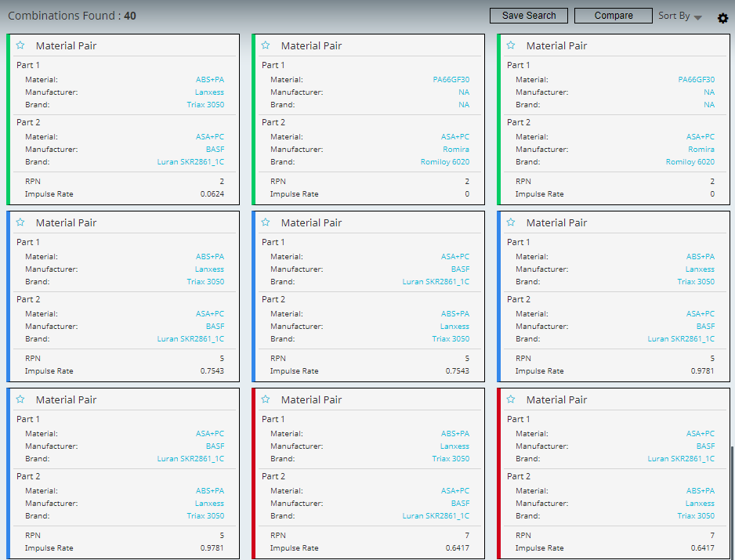
Task: Star the 0.9781 card with Part 1 ABS+PA
Action: pyautogui.click(x=510, y=222)
